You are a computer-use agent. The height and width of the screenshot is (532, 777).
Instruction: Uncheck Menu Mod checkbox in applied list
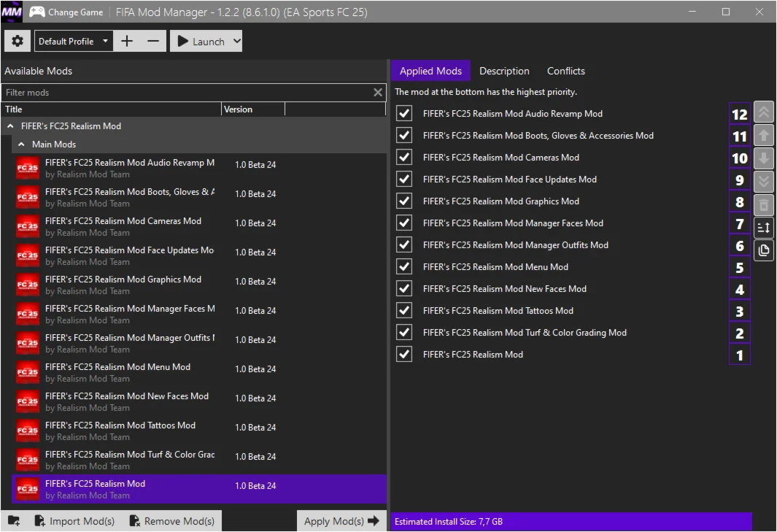point(404,267)
